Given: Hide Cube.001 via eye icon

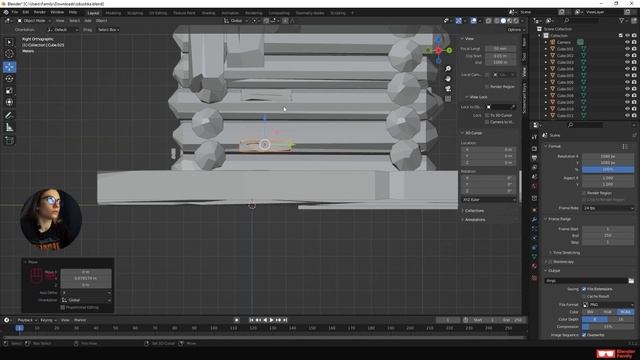Looking at the screenshot, I should pos(627,49).
